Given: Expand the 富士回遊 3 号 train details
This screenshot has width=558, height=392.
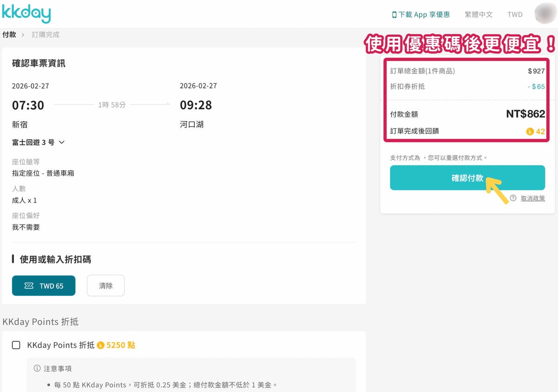Looking at the screenshot, I should tap(38, 142).
